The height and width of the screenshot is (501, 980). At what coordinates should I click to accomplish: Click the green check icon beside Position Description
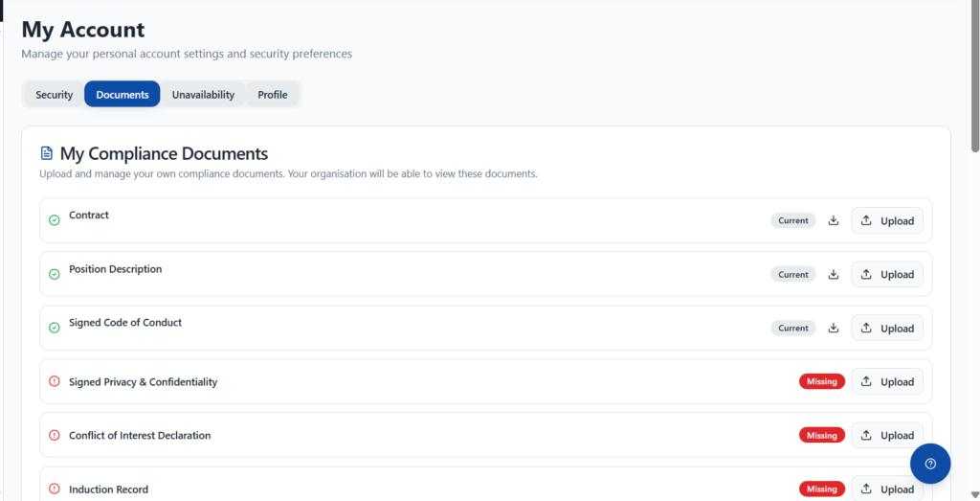click(x=55, y=274)
